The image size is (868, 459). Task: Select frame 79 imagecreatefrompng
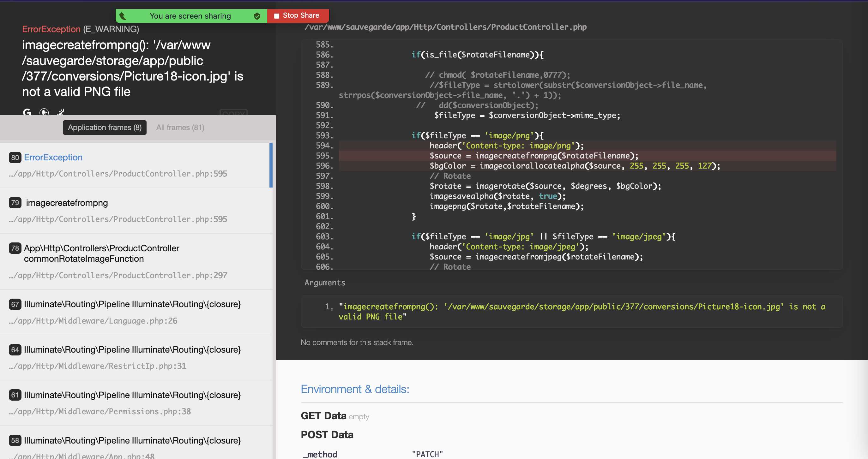[136, 211]
